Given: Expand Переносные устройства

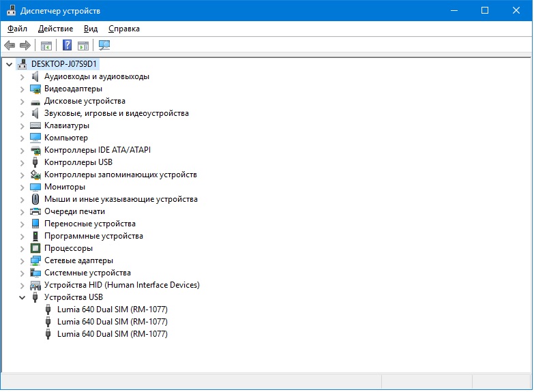Looking at the screenshot, I should [x=22, y=224].
